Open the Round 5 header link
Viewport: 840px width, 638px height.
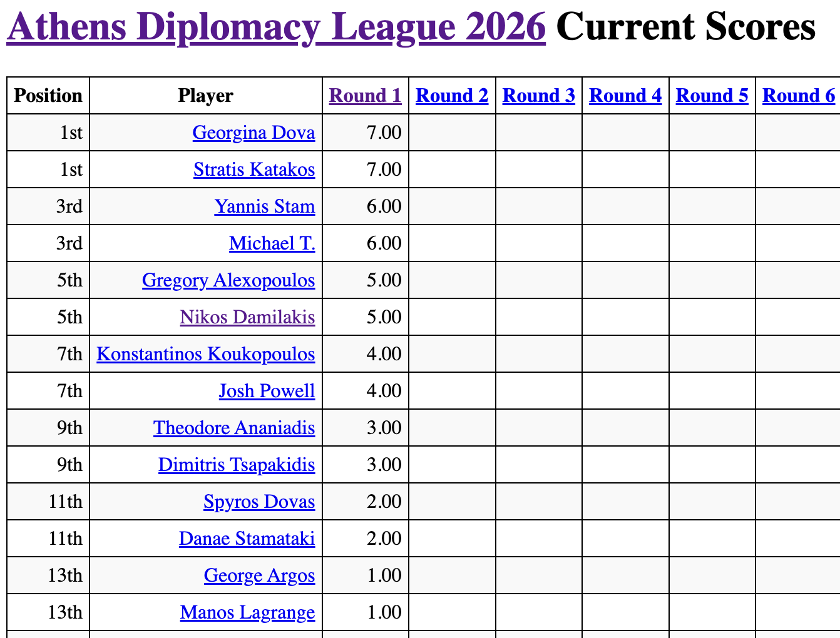coord(712,96)
